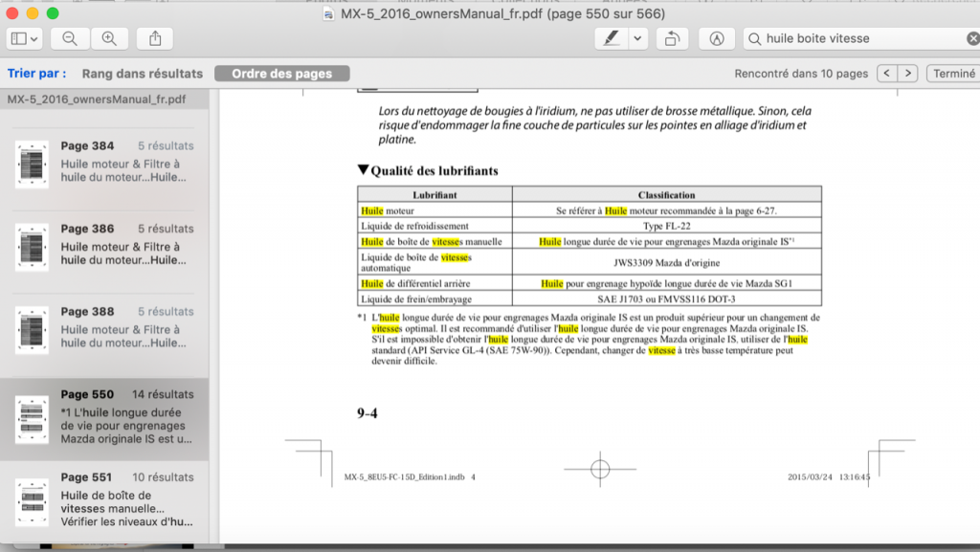Click the page number '9-4'
This screenshot has width=980, height=552.
367,413
